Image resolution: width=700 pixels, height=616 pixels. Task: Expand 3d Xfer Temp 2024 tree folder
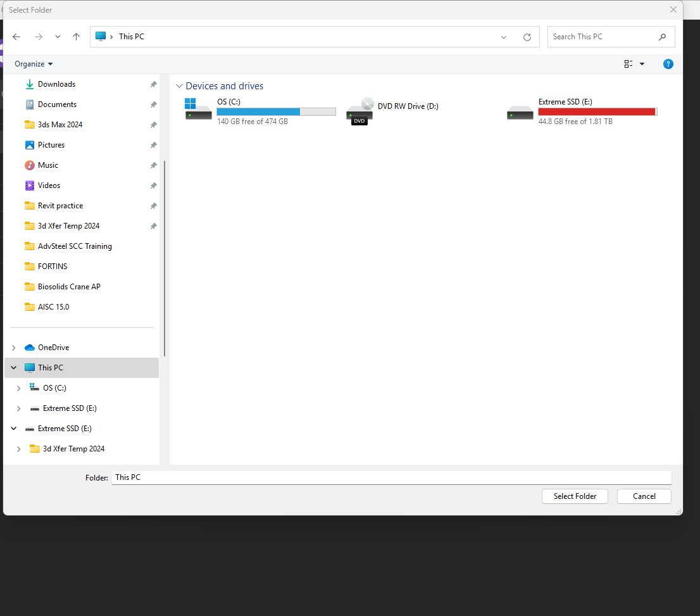(19, 449)
